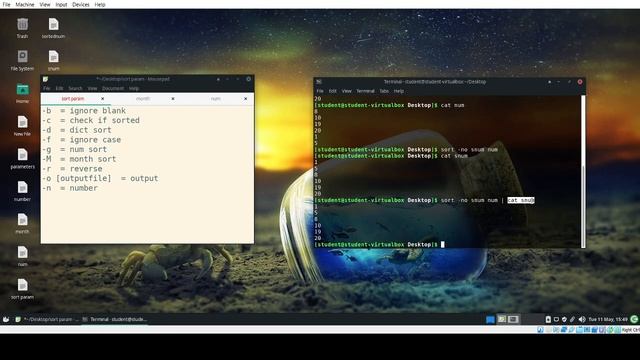
Task: Click the blue workspace switcher icon in taskbar
Action: [x=491, y=319]
